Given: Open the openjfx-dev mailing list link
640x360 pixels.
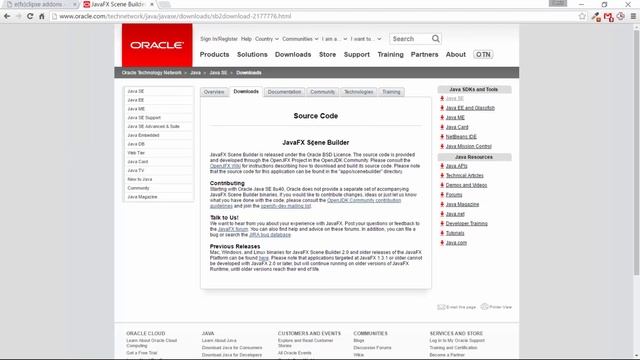Looking at the screenshot, I should [286, 206].
